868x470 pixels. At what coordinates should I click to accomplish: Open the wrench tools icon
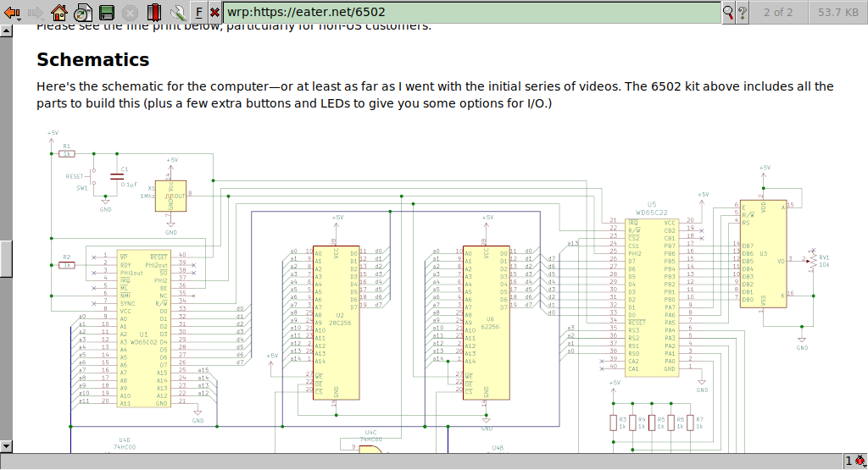pyautogui.click(x=177, y=12)
